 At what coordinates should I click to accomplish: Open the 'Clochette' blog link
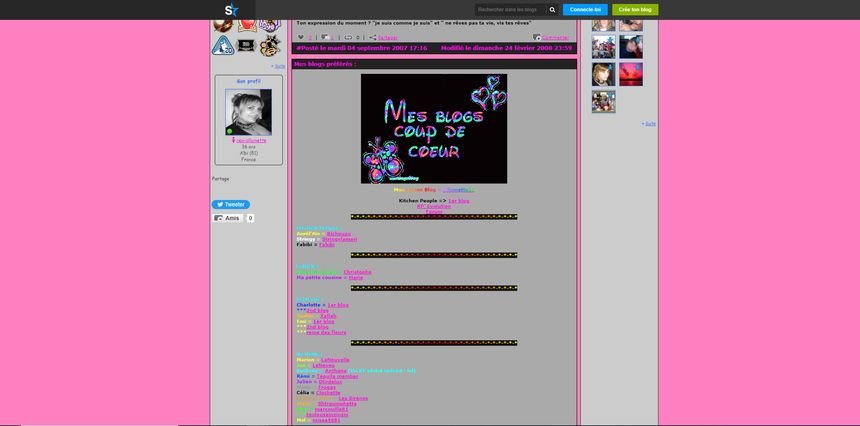click(329, 393)
